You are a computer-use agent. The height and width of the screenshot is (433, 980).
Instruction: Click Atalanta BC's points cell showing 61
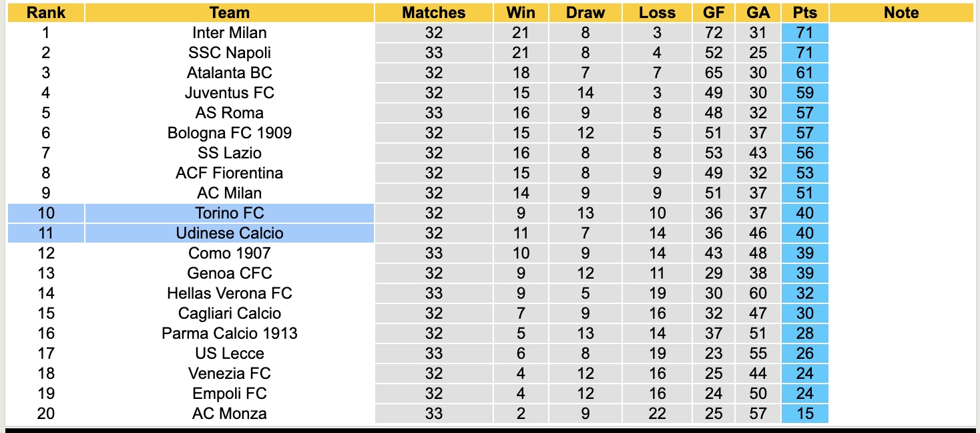(805, 73)
